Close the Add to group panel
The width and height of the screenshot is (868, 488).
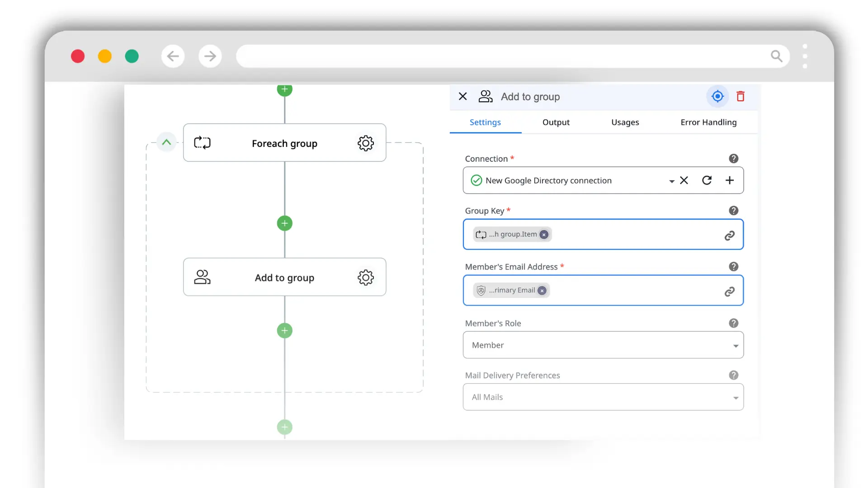pyautogui.click(x=462, y=96)
